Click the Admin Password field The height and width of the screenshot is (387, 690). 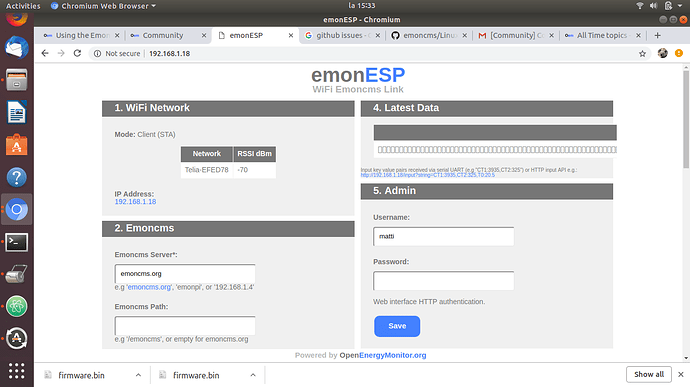click(444, 280)
